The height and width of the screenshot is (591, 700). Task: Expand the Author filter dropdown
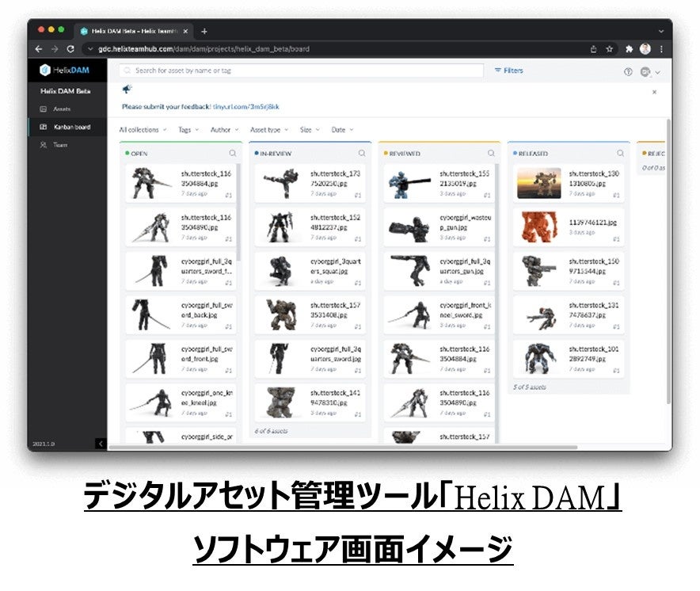(x=225, y=130)
